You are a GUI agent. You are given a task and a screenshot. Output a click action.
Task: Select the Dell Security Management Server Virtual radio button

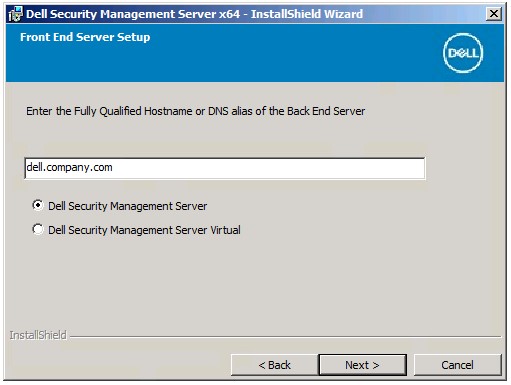pyautogui.click(x=38, y=229)
